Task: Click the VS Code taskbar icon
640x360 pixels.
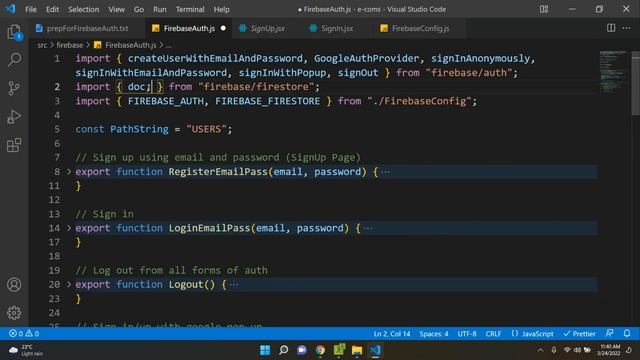Action: (x=376, y=350)
